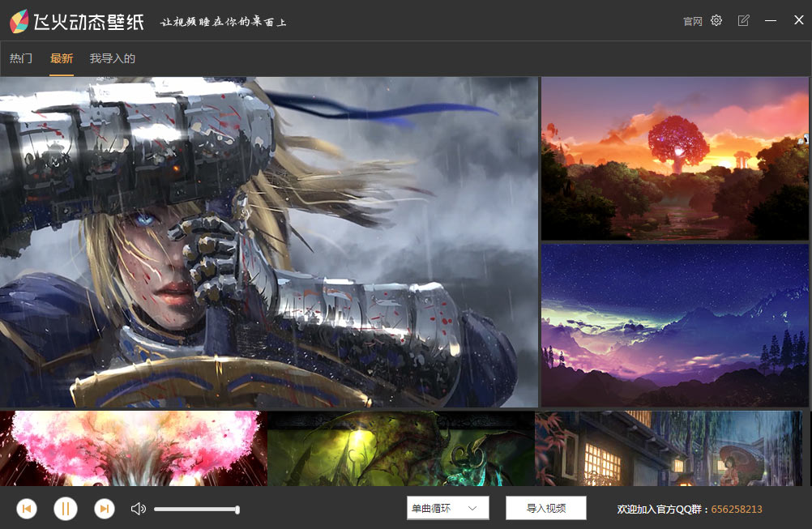Open the 我导入的 tab
The height and width of the screenshot is (529, 812).
[113, 58]
